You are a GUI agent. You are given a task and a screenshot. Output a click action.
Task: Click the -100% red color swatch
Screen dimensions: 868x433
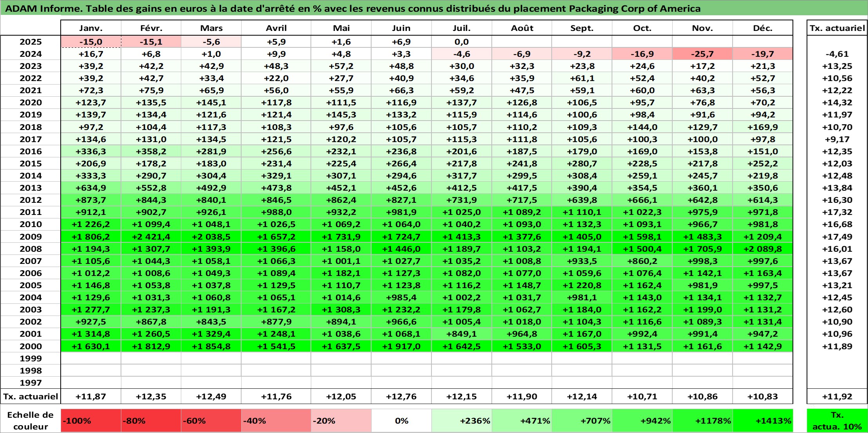click(x=91, y=421)
